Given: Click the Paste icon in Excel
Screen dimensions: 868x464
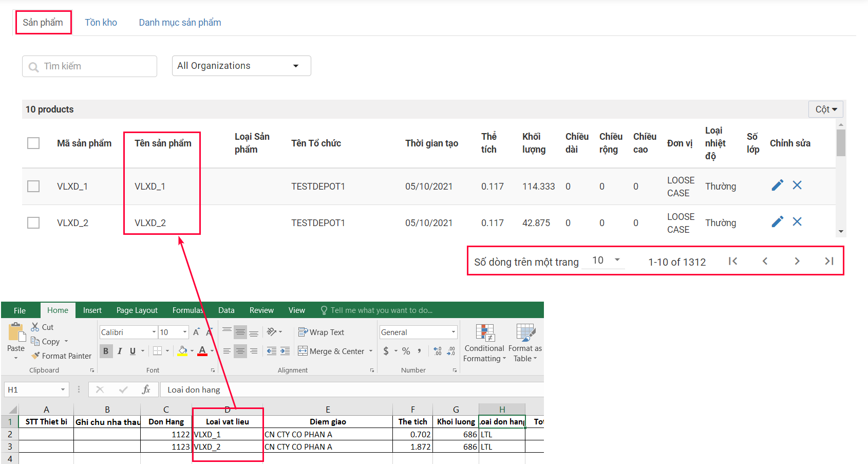Looking at the screenshot, I should pyautogui.click(x=16, y=332).
